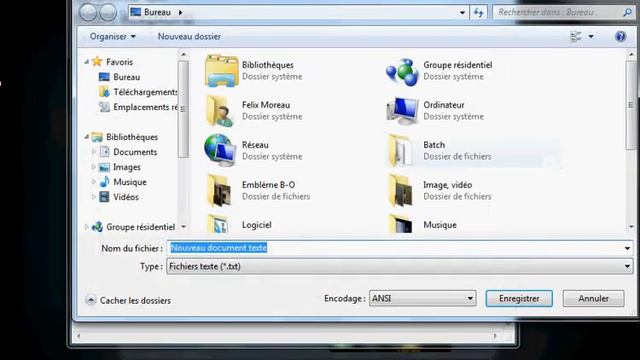The image size is (640, 360).
Task: Open the help question mark icon
Action: coord(620,36)
